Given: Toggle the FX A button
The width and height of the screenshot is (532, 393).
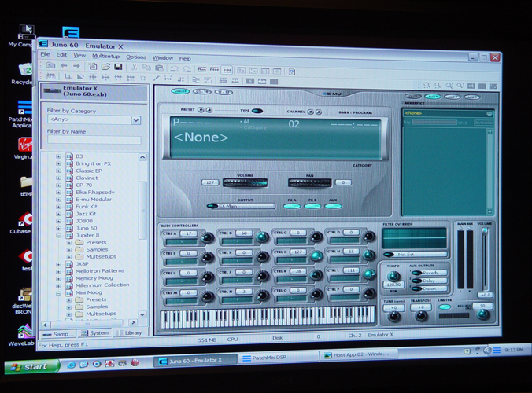Looking at the screenshot, I should pyautogui.click(x=291, y=206).
